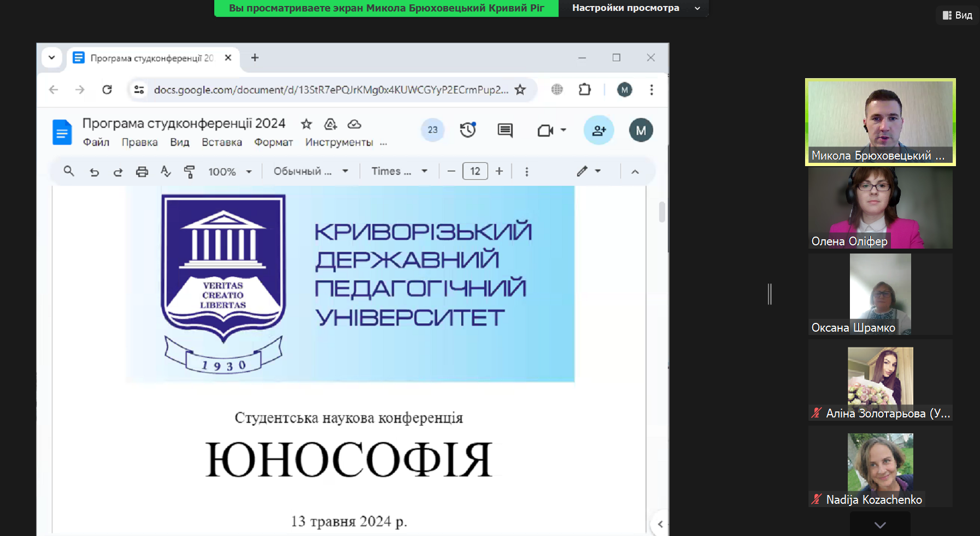
Task: Open the Вид menu in Docs
Action: (179, 142)
